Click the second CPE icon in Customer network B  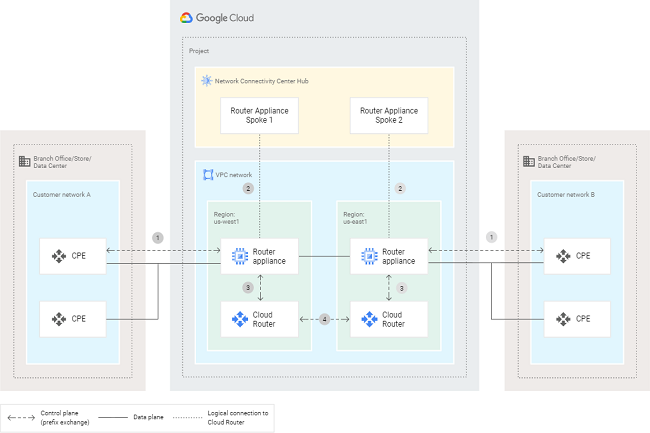pos(563,319)
